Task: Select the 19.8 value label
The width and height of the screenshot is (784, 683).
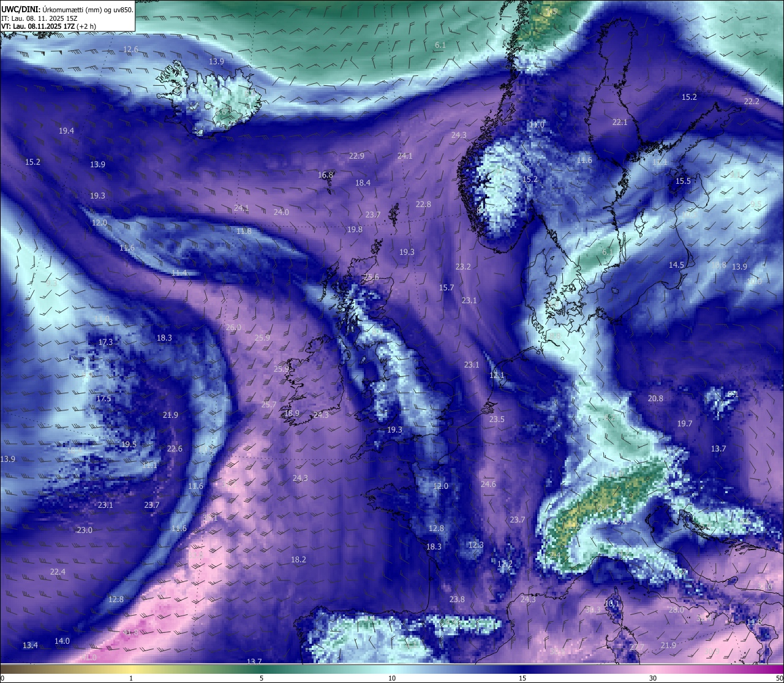Action: 355,229
